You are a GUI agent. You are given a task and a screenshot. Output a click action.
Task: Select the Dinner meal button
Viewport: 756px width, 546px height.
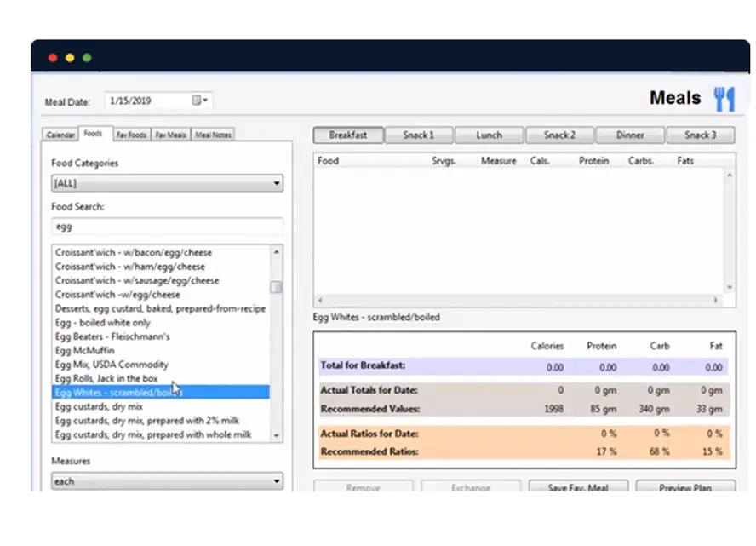click(x=629, y=135)
